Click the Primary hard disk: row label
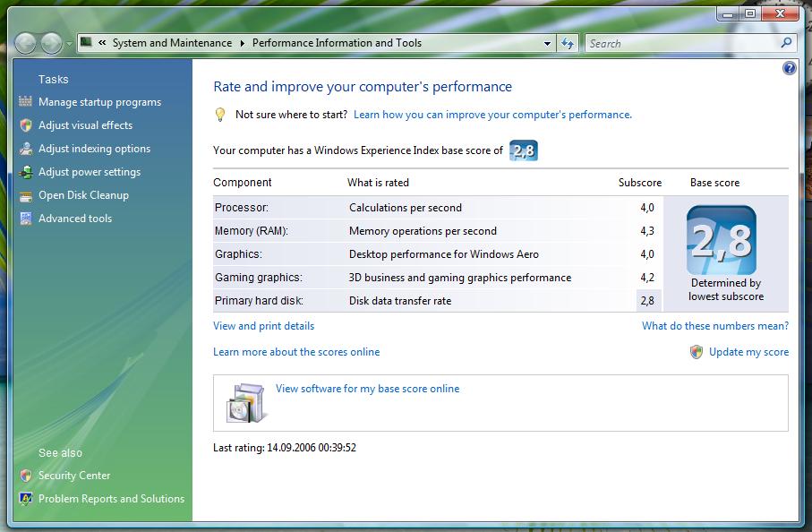This screenshot has width=812, height=532. click(259, 301)
